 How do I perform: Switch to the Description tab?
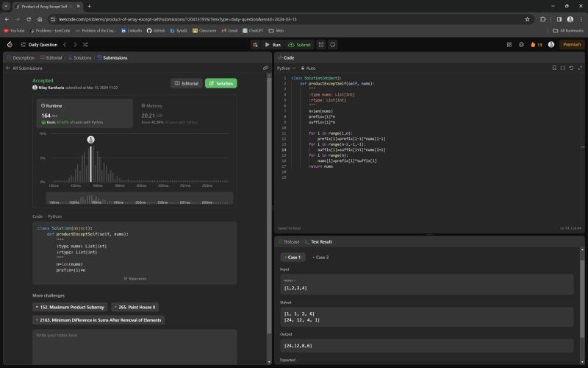21,58
